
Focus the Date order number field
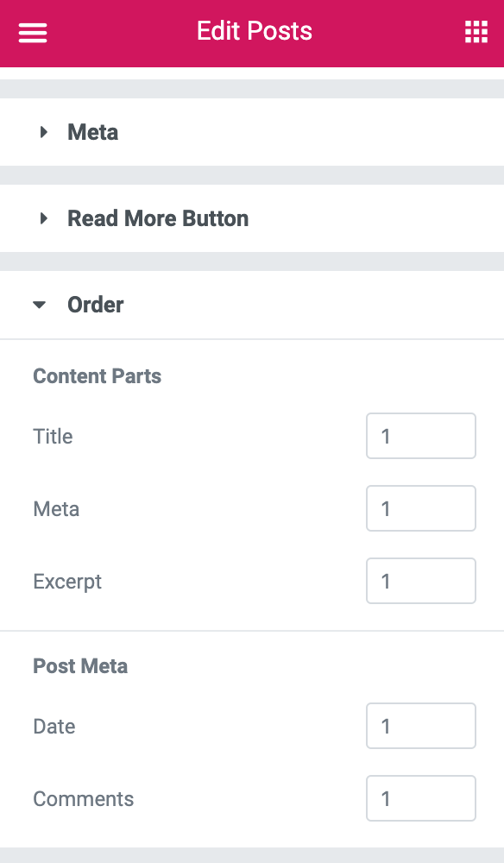pyautogui.click(x=421, y=726)
